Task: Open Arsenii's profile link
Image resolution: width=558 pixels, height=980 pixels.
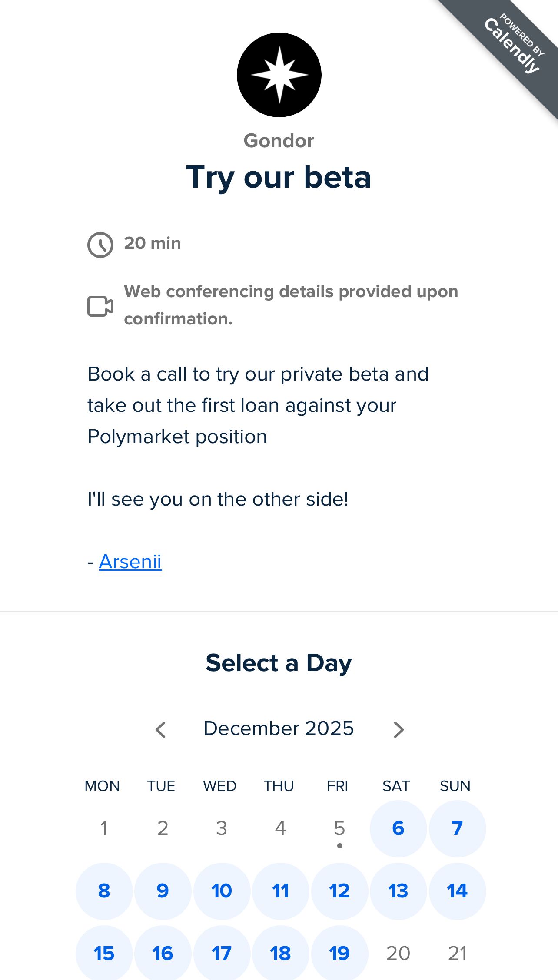Action: pyautogui.click(x=130, y=562)
